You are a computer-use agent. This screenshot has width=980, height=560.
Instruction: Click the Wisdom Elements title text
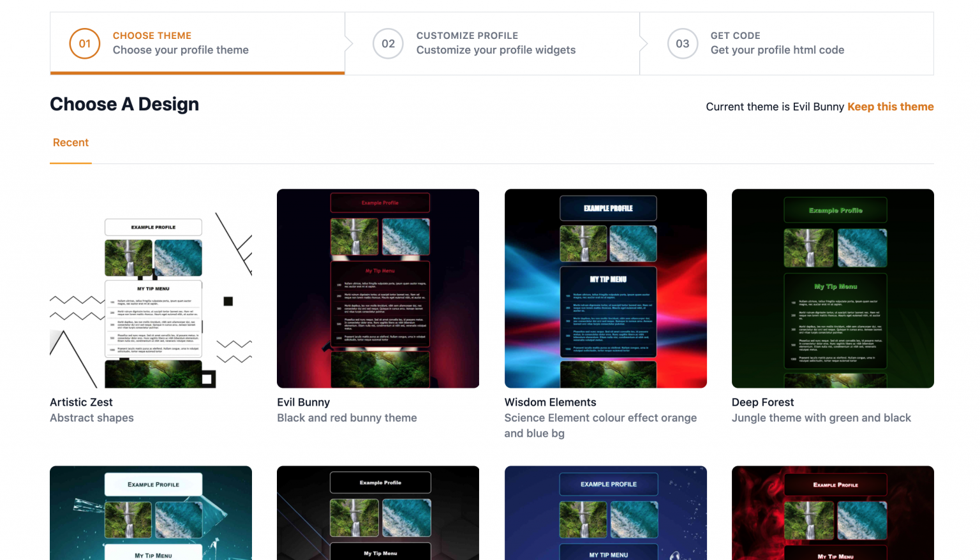pos(550,402)
